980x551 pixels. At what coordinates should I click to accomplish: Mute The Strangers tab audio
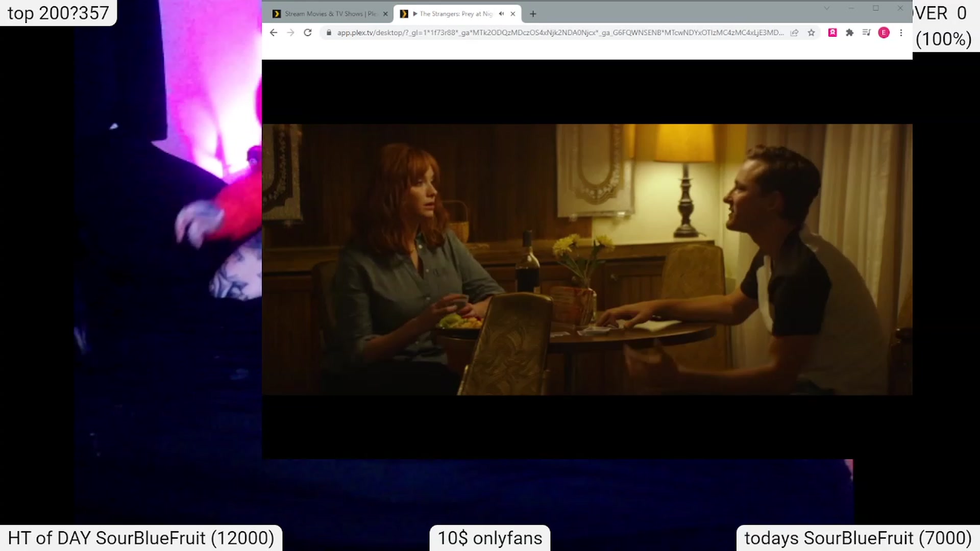pyautogui.click(x=501, y=14)
